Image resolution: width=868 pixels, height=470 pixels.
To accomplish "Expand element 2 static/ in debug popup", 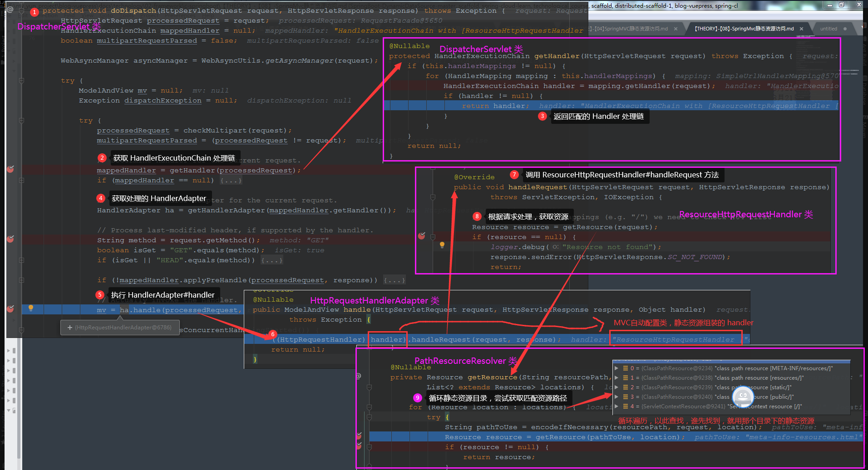I will pyautogui.click(x=616, y=387).
